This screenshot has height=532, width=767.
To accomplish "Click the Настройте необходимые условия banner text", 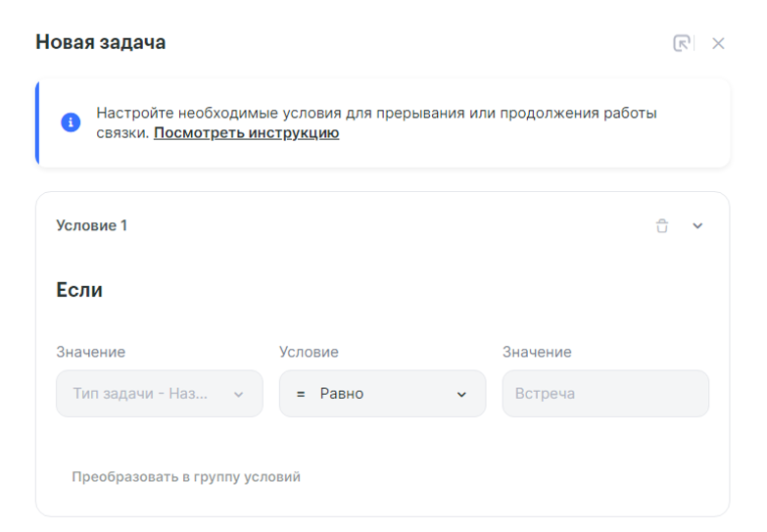I will tap(376, 113).
